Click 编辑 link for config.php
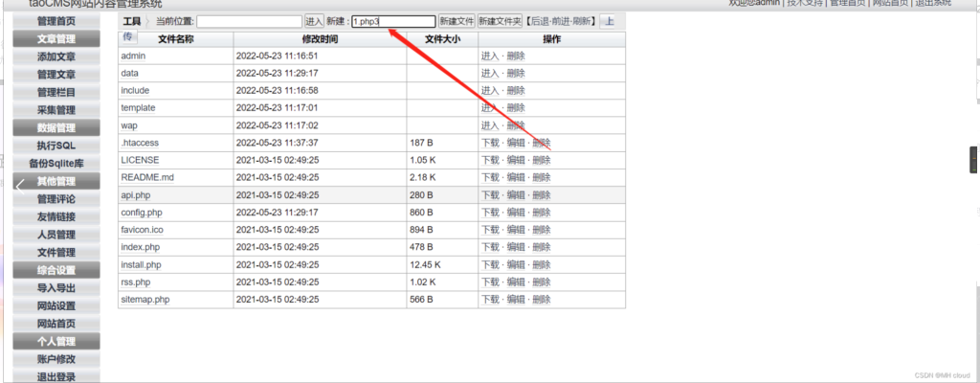Screen dimensions: 980x383 516,212
